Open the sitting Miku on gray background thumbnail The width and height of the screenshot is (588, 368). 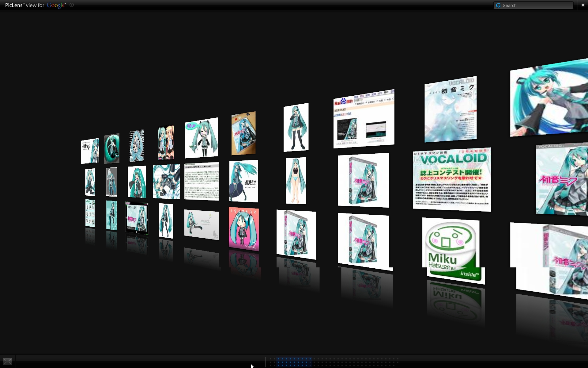202,225
